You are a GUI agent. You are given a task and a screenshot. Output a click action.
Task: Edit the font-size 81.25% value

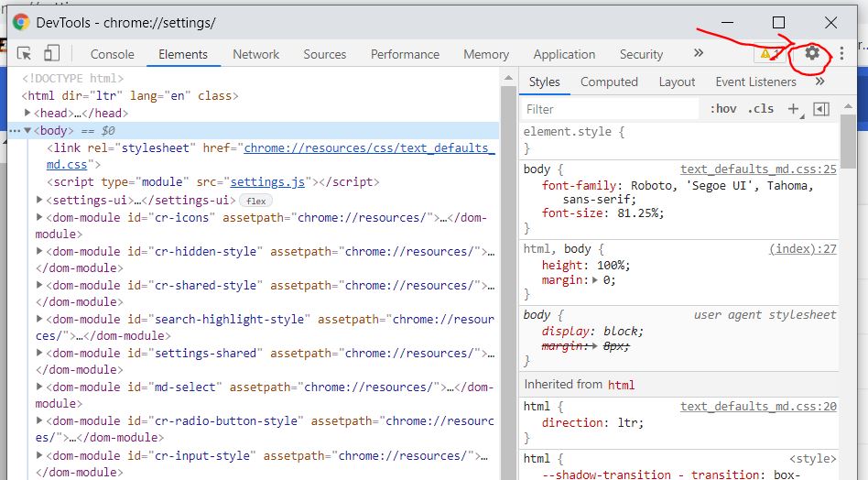click(x=637, y=213)
